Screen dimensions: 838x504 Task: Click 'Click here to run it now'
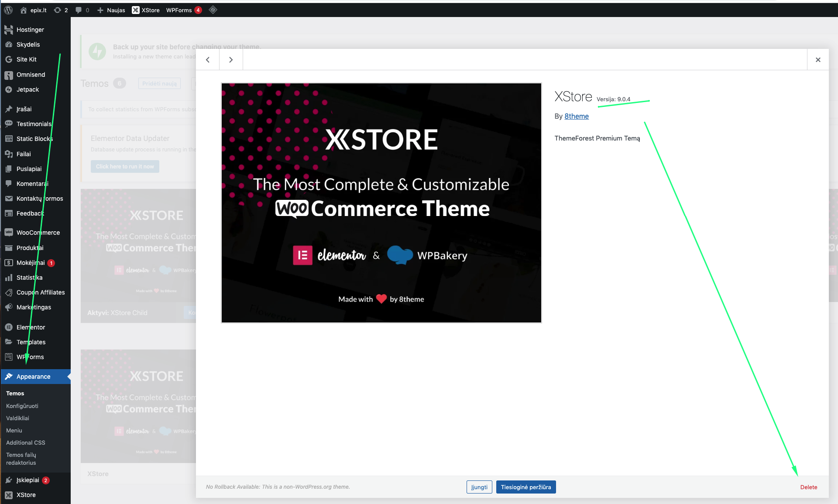click(125, 166)
